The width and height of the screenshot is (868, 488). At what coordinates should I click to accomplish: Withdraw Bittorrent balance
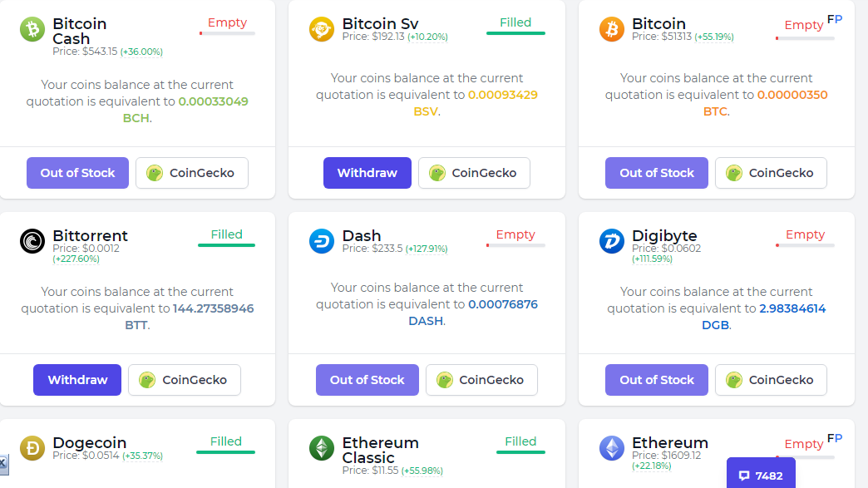click(77, 380)
